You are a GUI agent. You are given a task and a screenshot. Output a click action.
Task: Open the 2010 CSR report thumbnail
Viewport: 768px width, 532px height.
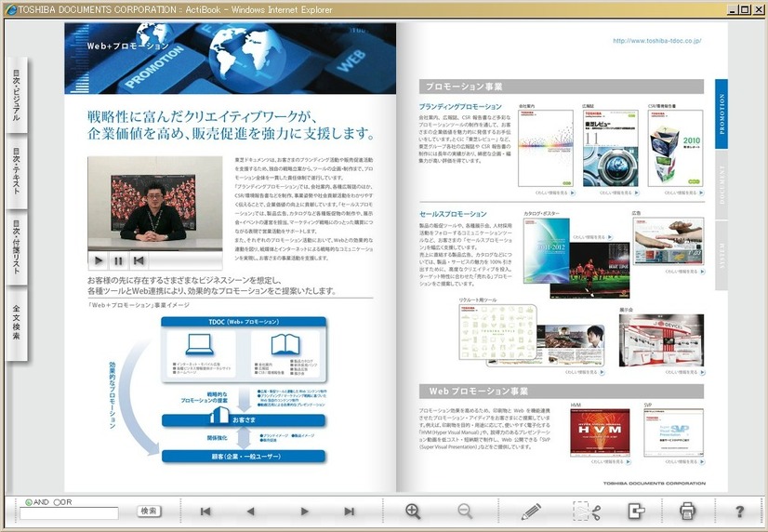675,149
